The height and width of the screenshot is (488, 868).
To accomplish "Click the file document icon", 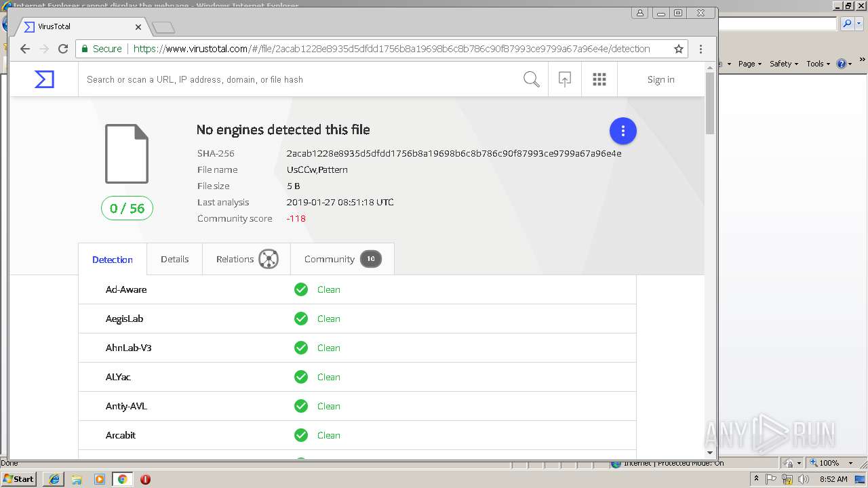I will [x=127, y=154].
